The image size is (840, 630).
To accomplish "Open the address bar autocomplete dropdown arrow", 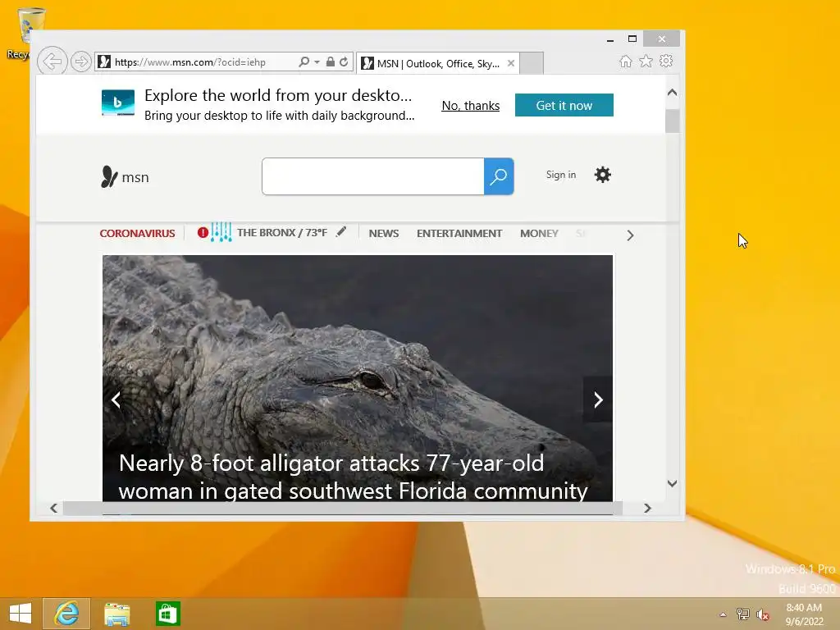I will (x=317, y=62).
